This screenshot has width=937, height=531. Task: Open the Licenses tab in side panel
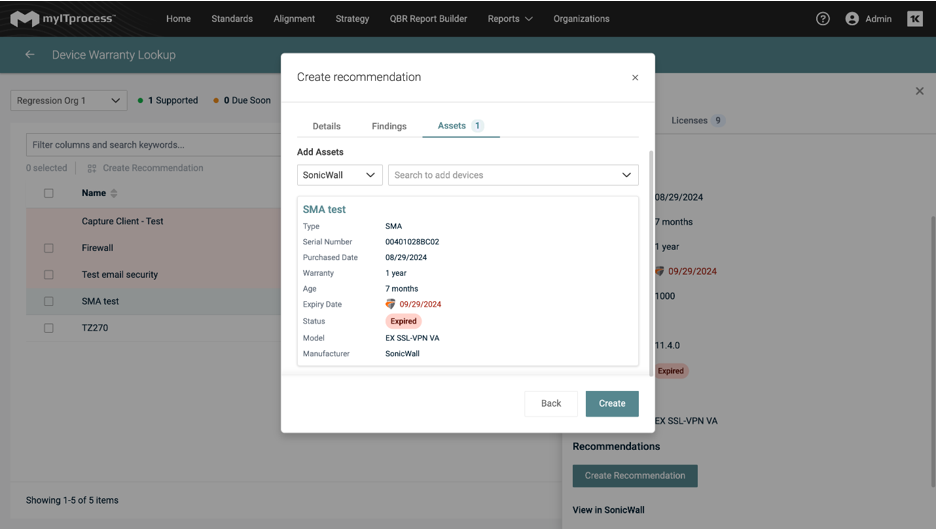(698, 120)
